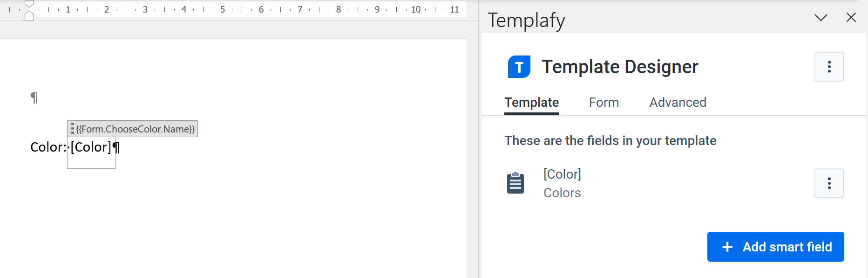Switch to the Form tab

[604, 103]
